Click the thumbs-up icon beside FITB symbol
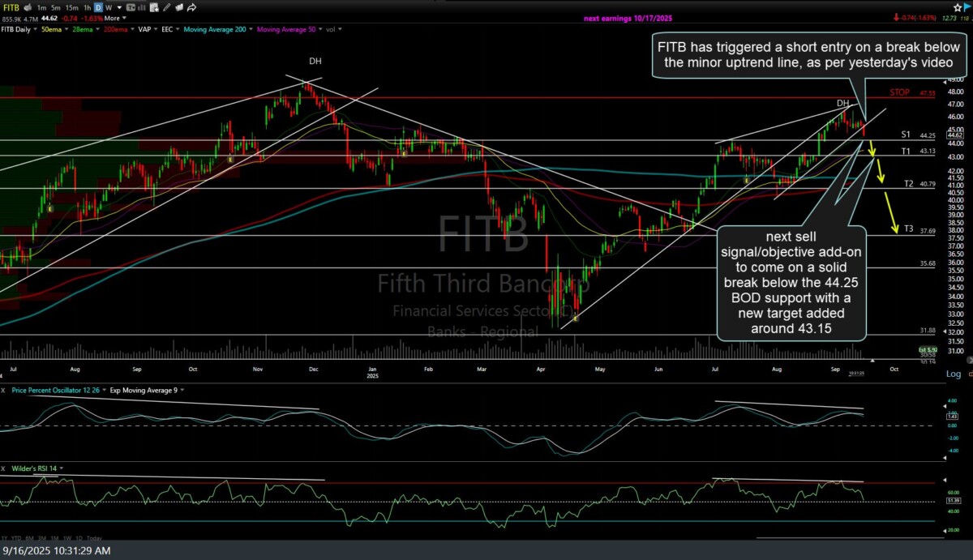 click(28, 6)
